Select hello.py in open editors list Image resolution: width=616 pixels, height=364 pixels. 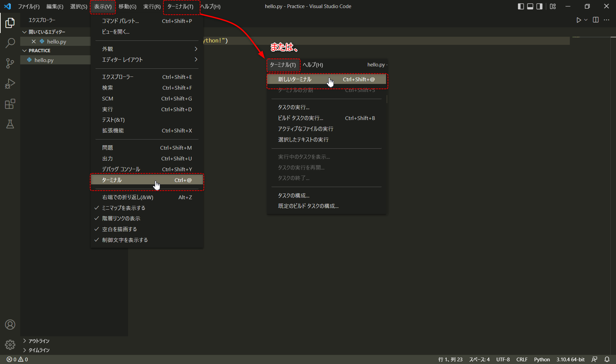pos(55,41)
